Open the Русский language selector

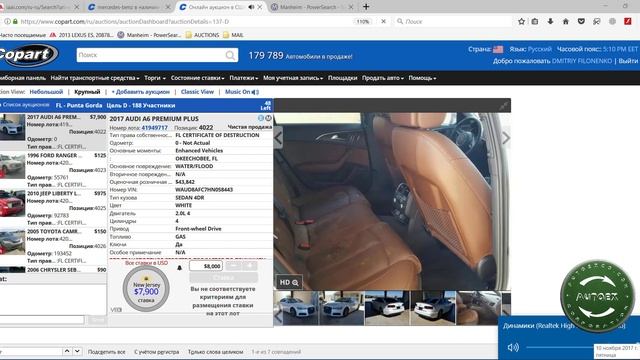coord(540,49)
